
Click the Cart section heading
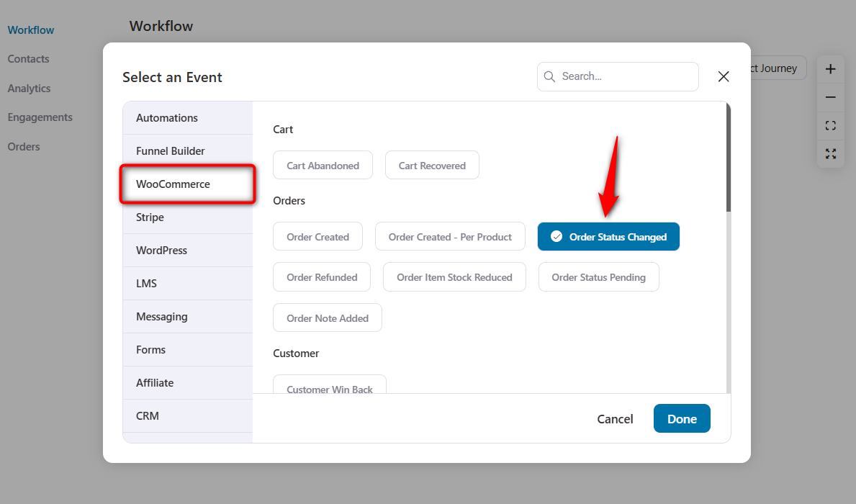[283, 130]
